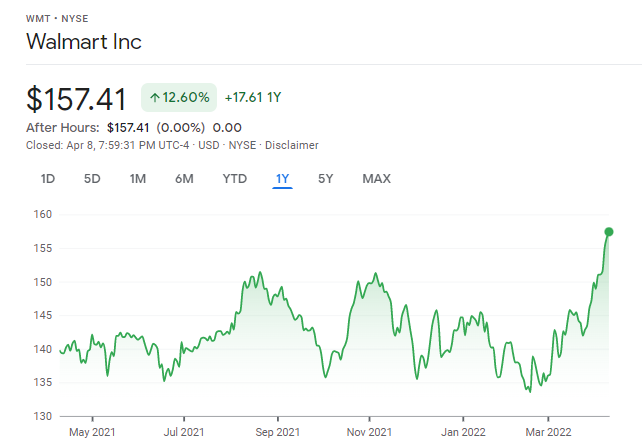642x444 pixels.
Task: Switch chart to 5Y range
Action: point(326,179)
